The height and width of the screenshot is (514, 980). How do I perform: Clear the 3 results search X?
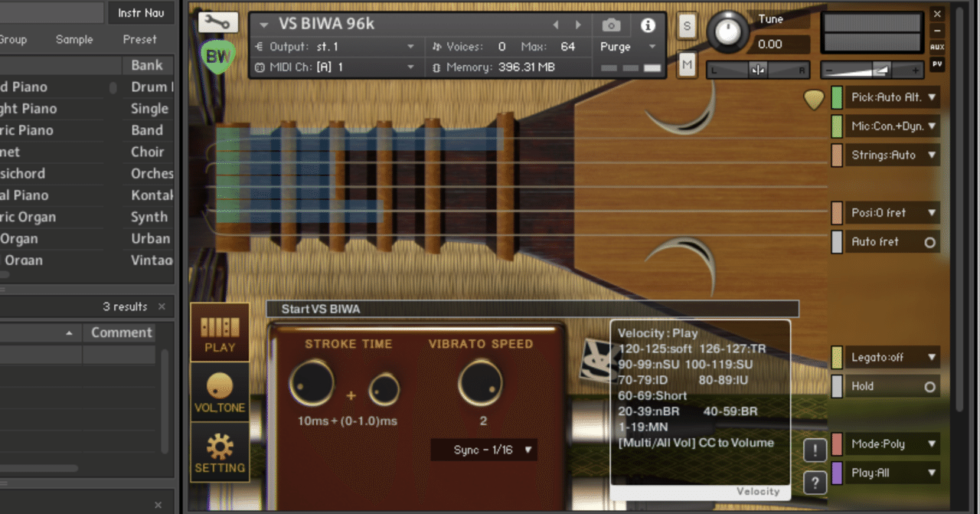(x=162, y=306)
